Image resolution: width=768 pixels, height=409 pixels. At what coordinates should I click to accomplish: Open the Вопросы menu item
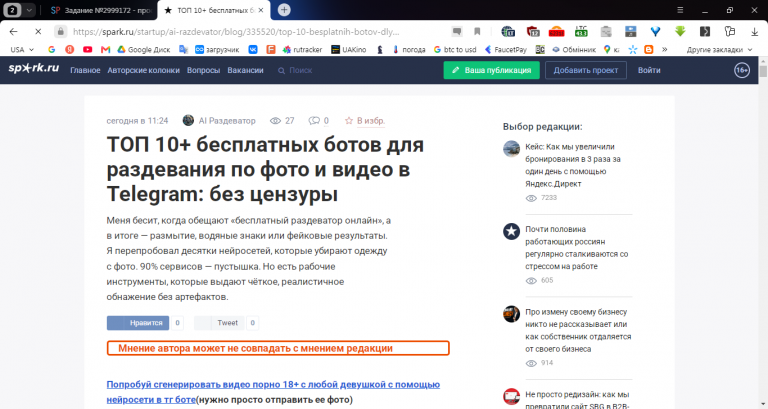[x=203, y=71]
